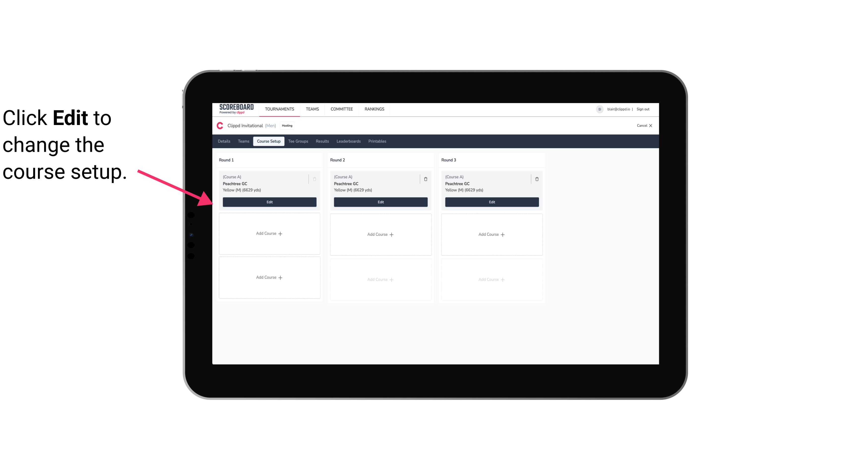Click the Teams tab
The height and width of the screenshot is (467, 868).
click(243, 141)
